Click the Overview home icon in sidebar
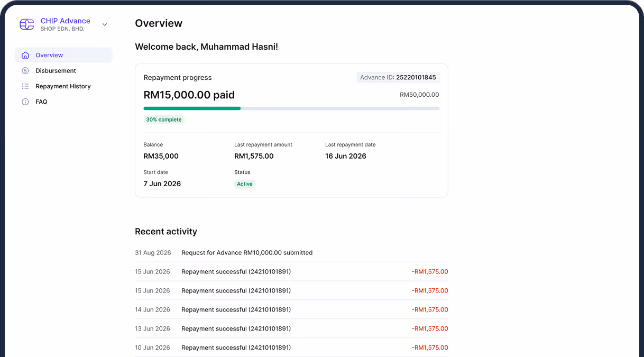 point(25,55)
